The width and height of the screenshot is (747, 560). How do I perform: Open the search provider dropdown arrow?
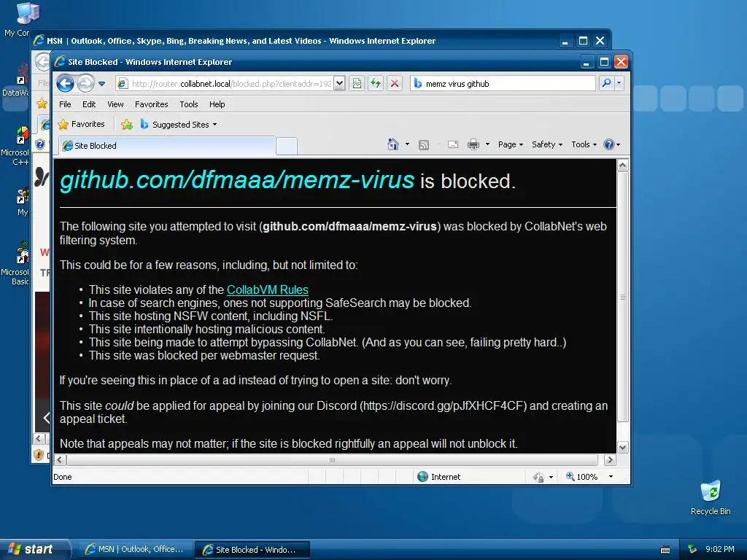click(x=619, y=83)
